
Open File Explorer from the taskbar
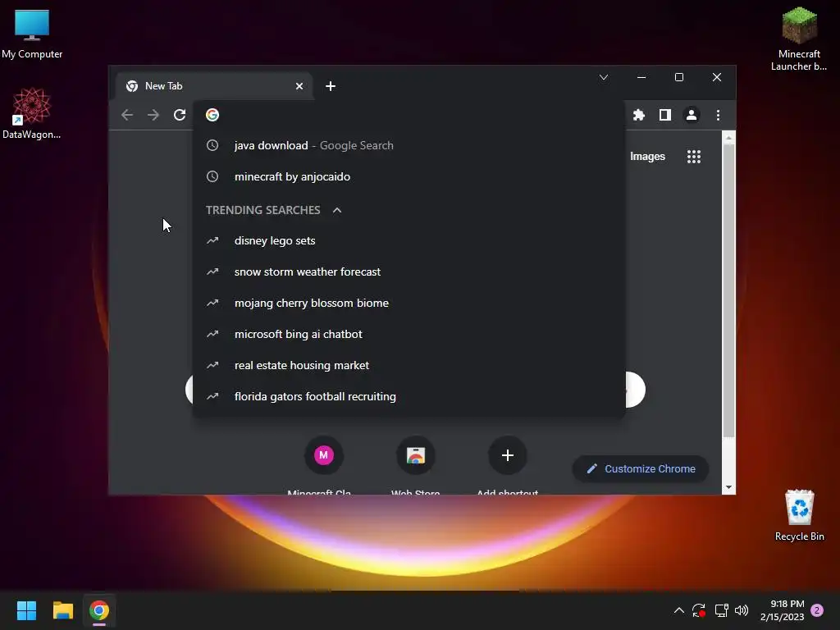tap(62, 610)
